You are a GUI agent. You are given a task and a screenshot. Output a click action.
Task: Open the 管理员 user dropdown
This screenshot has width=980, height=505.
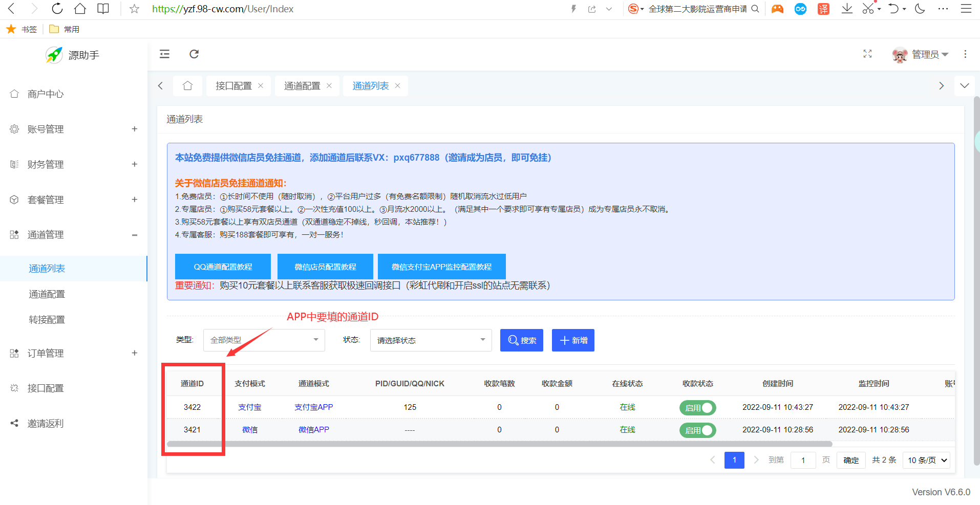[920, 54]
